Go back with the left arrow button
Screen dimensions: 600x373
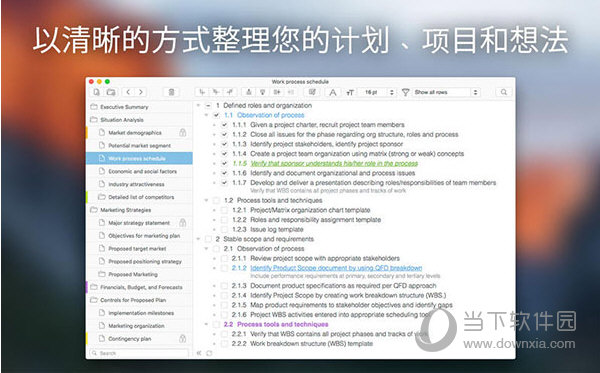[x=128, y=92]
